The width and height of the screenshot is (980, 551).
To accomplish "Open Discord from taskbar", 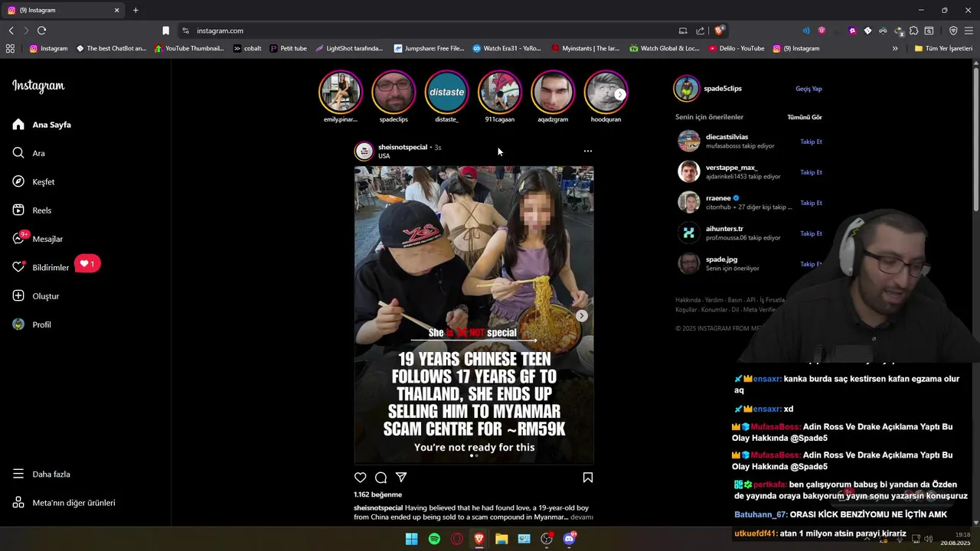I will 569,539.
